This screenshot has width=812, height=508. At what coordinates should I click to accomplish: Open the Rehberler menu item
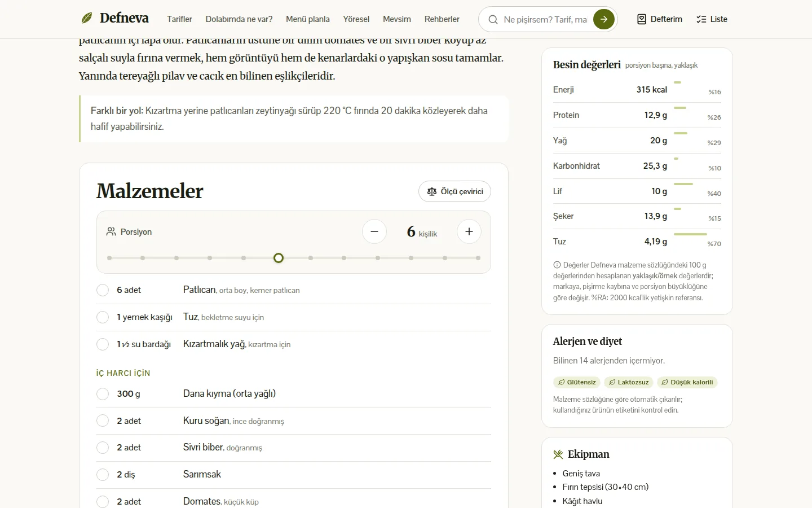[442, 19]
